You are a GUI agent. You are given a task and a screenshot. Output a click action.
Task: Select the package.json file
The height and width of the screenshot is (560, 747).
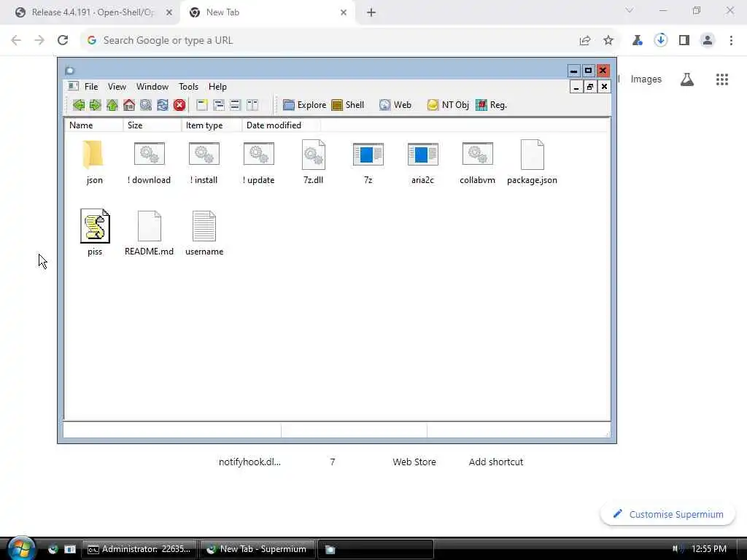[x=532, y=162]
